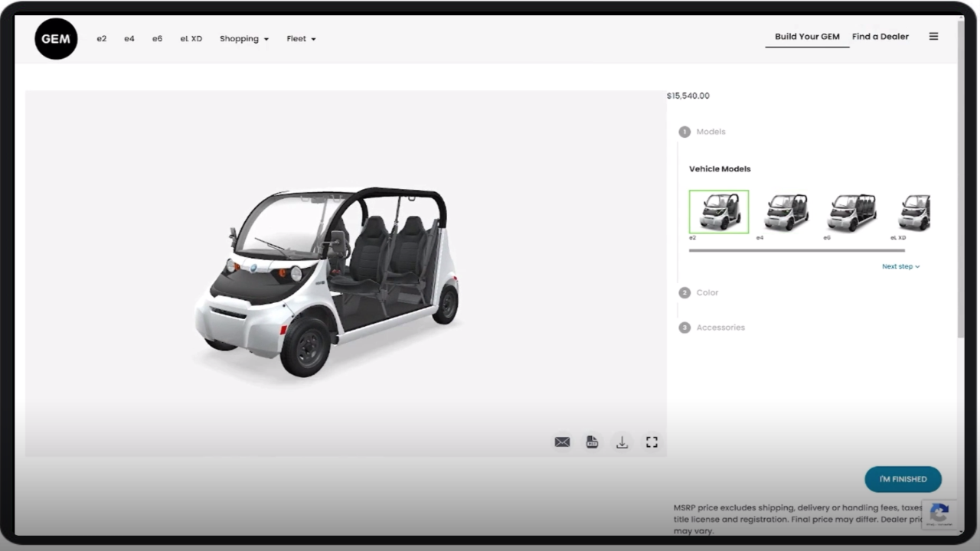980x551 pixels.
Task: Go to e6 in navigation bar
Action: pyautogui.click(x=157, y=38)
